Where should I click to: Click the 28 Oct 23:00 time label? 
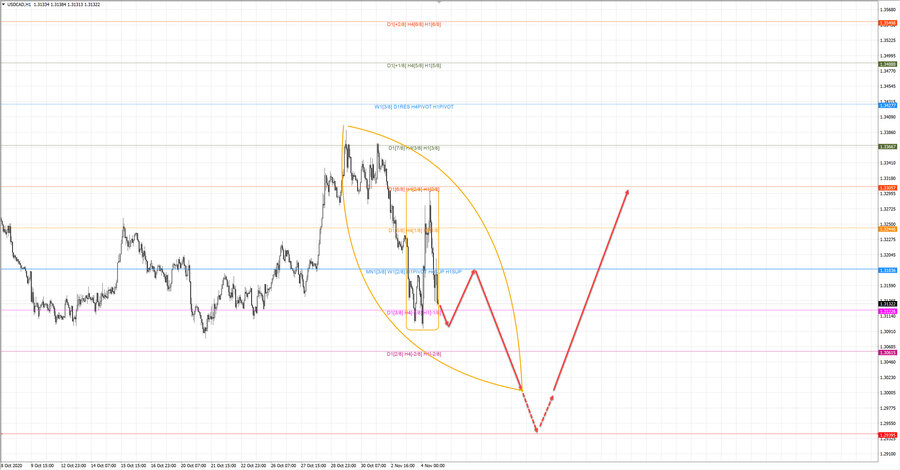[x=344, y=465]
